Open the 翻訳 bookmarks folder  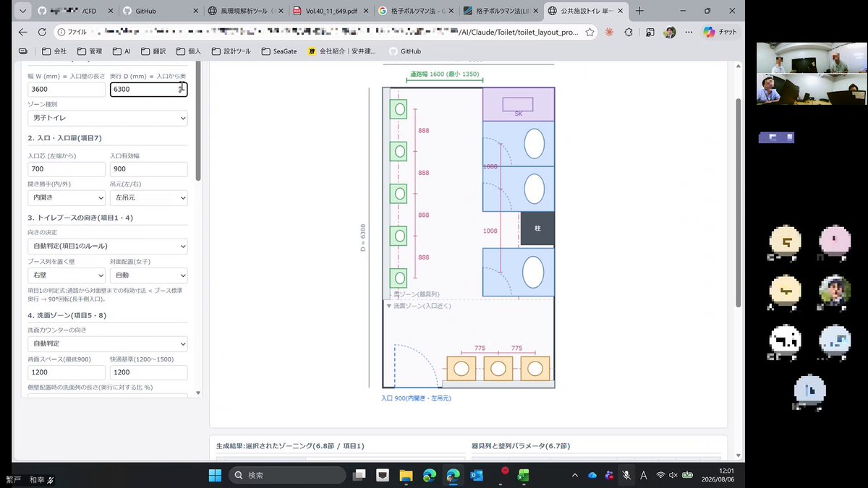[153, 51]
